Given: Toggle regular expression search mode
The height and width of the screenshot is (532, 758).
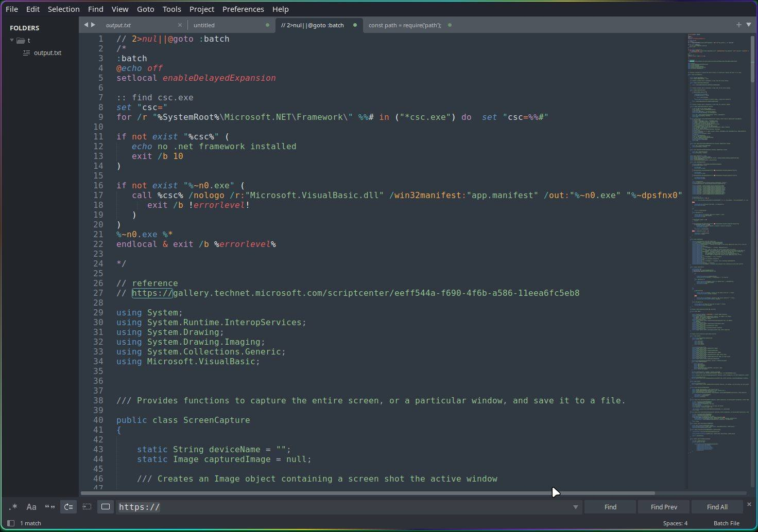Looking at the screenshot, I should (13, 507).
